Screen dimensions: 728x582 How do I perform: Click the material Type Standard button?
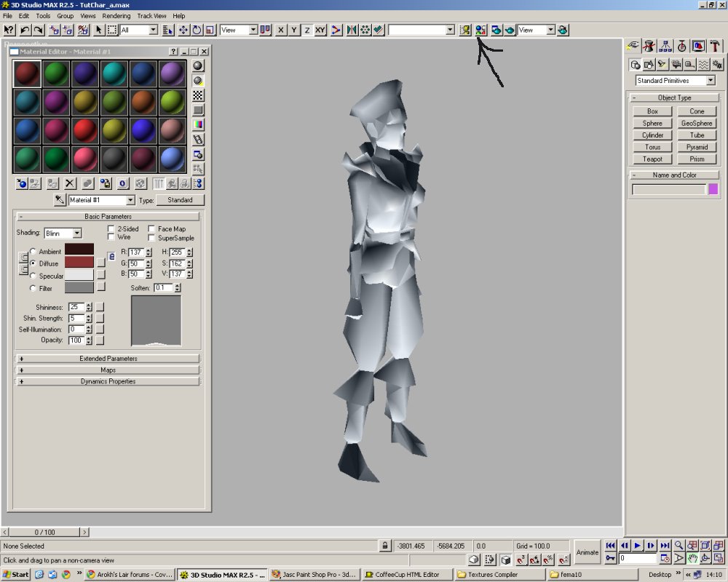coord(180,200)
